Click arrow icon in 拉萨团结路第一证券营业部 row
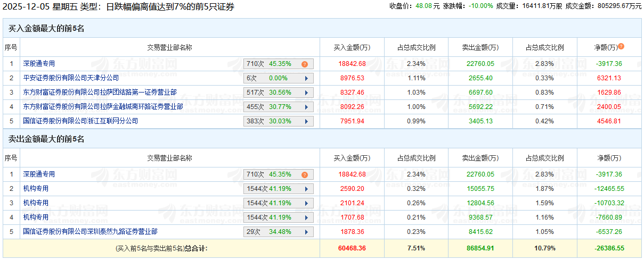 click(306, 93)
